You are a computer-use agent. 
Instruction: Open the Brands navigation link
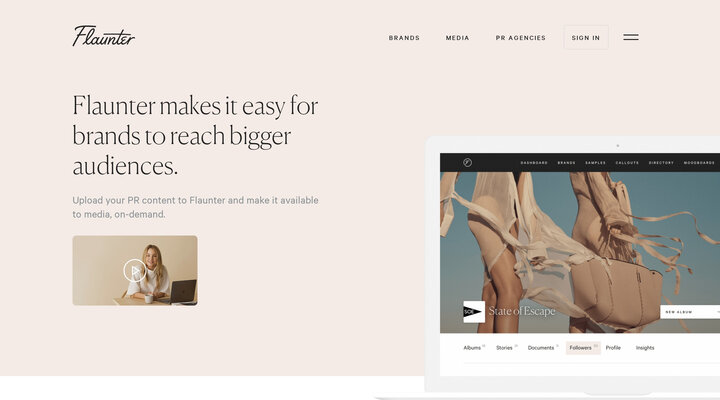click(x=404, y=38)
